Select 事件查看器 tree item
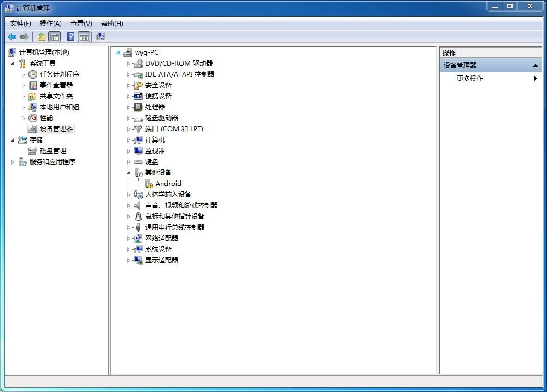This screenshot has height=392, width=547. coord(56,85)
